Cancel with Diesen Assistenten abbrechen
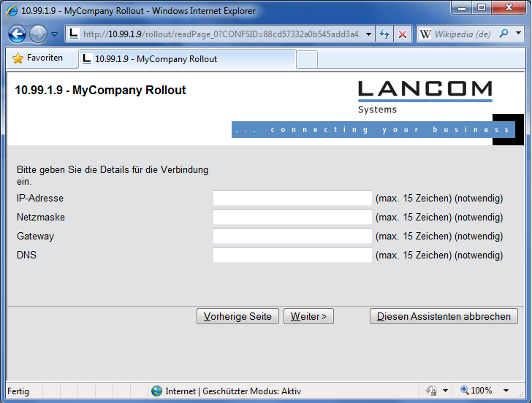Screen dimensions: 532x403 (x=444, y=316)
